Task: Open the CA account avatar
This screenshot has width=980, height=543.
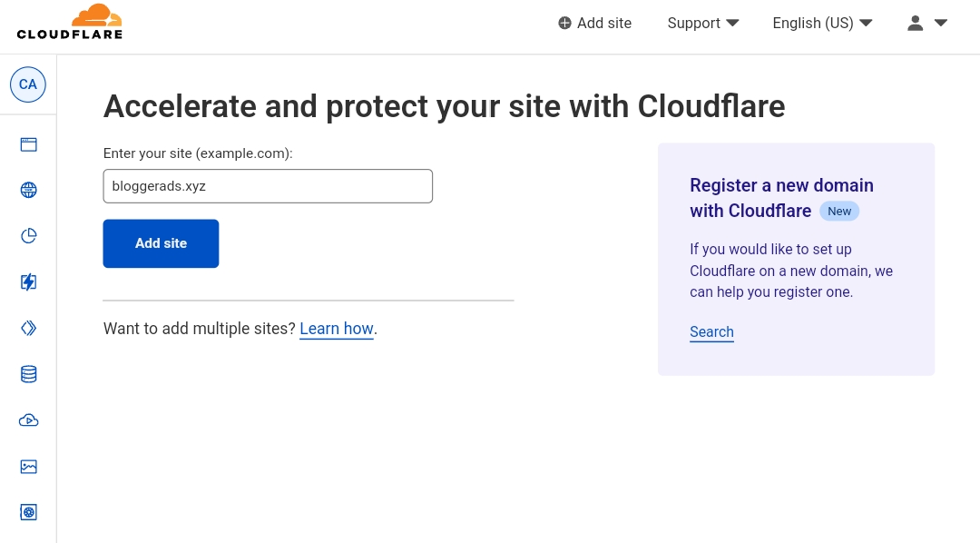Action: pyautogui.click(x=28, y=84)
